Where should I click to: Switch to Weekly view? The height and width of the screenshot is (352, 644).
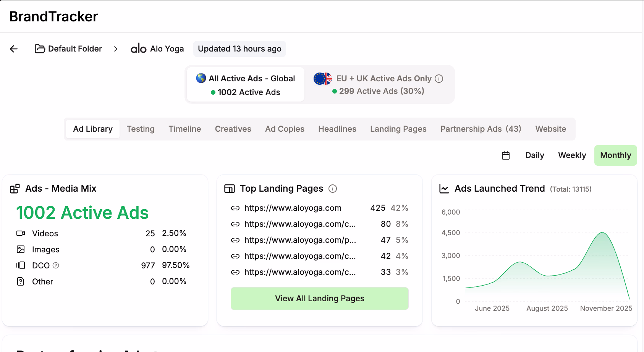point(572,155)
